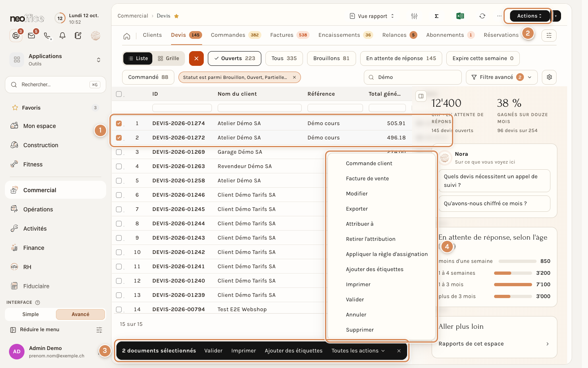Screen dimensions: 588x368
Task: Click the ID column filter field
Action: (x=182, y=108)
